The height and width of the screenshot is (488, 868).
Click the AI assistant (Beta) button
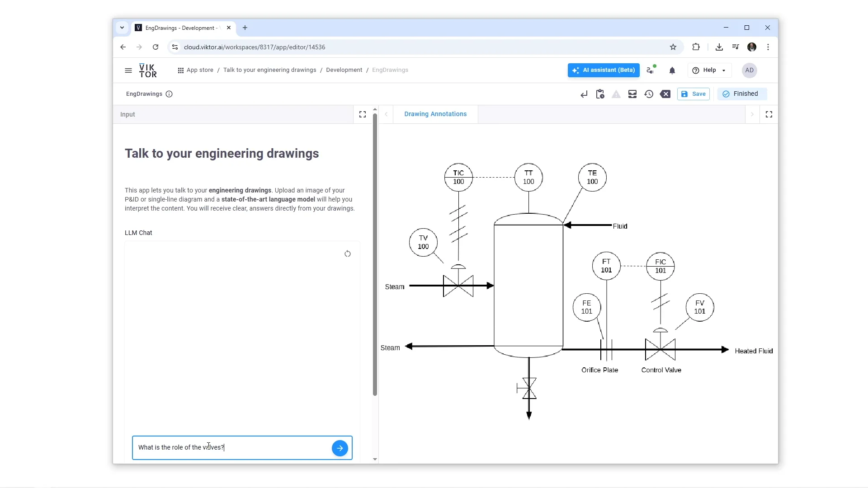pos(604,70)
